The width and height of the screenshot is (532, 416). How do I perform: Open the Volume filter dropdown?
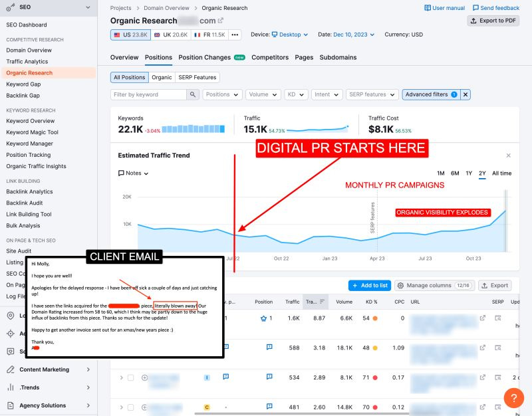(x=263, y=94)
